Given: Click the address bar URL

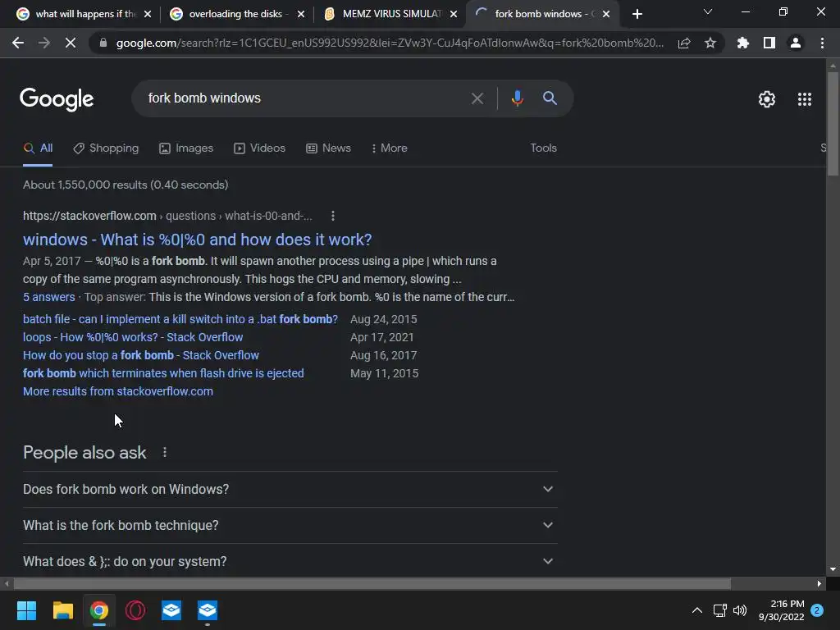Looking at the screenshot, I should [390, 43].
